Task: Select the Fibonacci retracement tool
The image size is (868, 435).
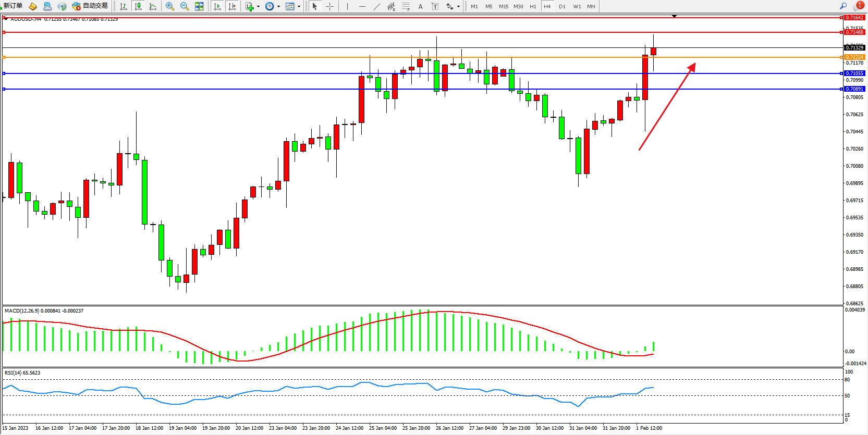Action: pos(406,6)
